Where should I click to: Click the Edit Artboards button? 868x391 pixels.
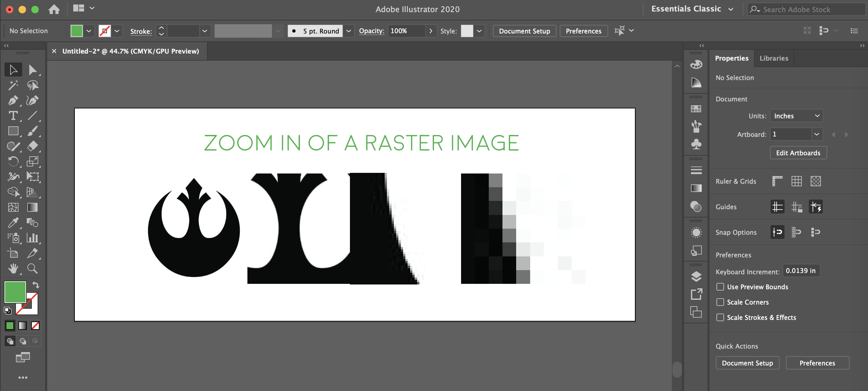(798, 153)
